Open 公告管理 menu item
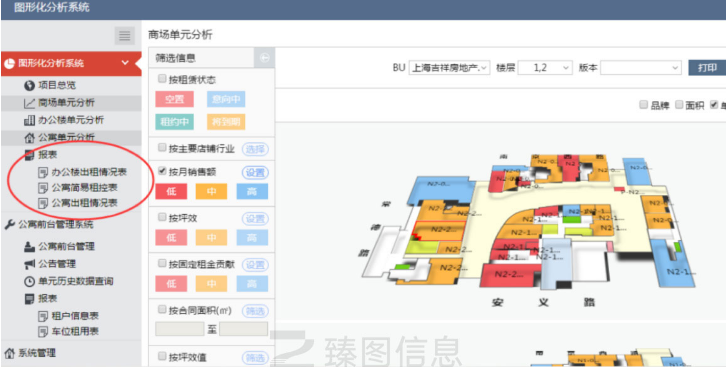The width and height of the screenshot is (726, 367). coord(56,264)
